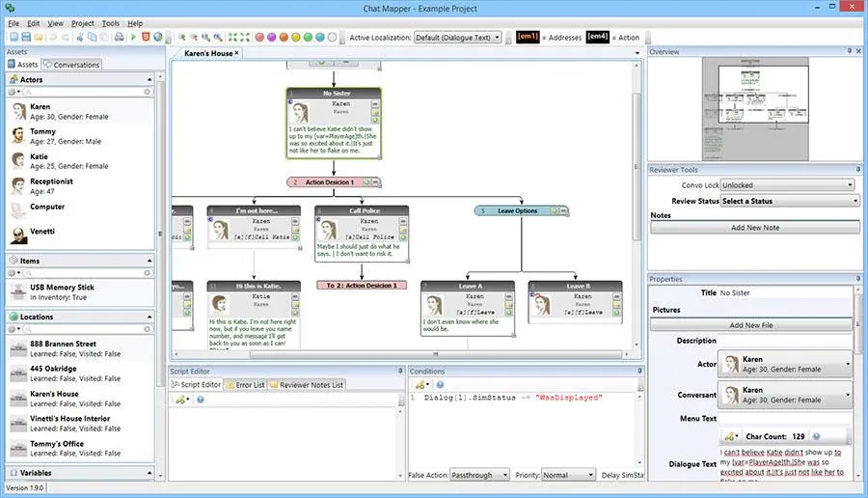Select the 'To 2: Action Desicion 1' link node

[x=362, y=286]
